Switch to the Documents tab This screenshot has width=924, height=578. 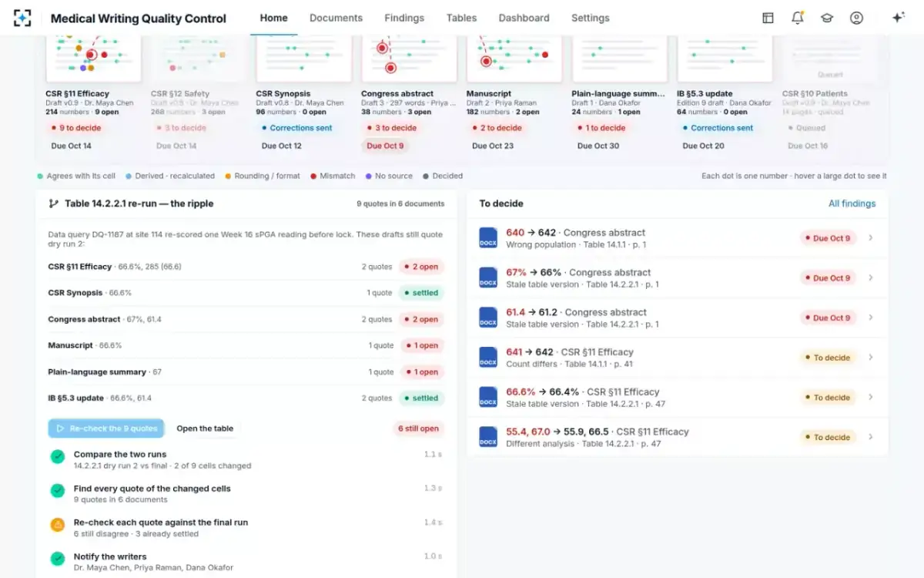click(336, 18)
